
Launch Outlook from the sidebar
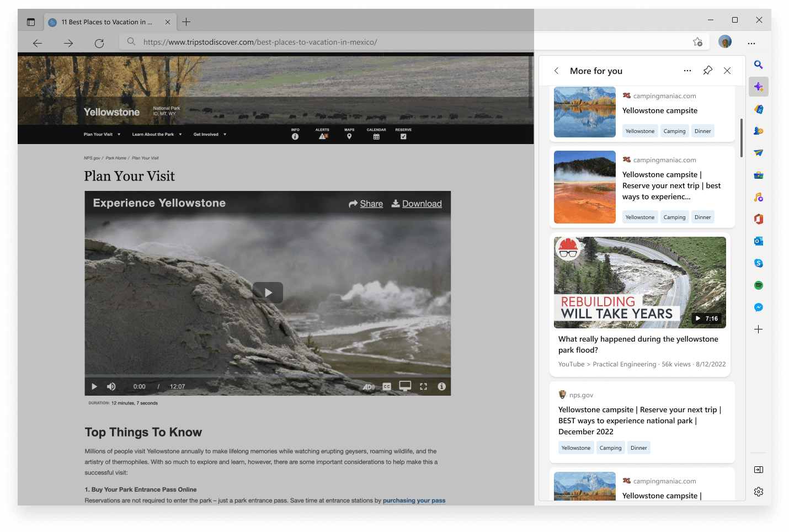click(x=759, y=241)
